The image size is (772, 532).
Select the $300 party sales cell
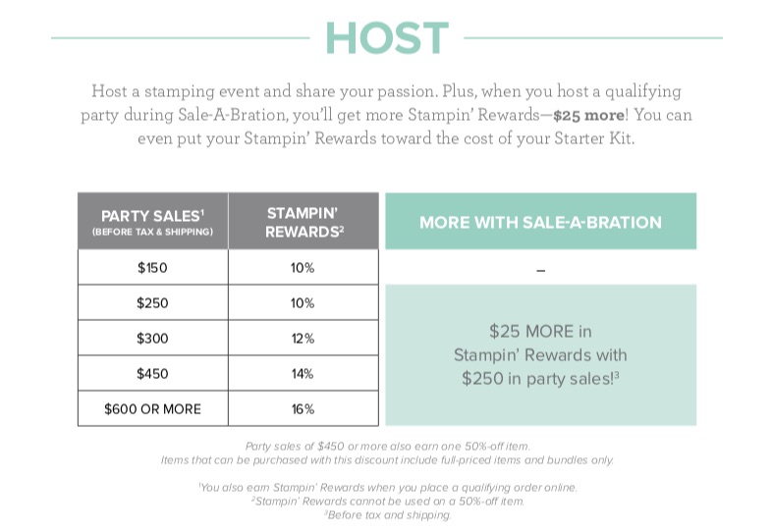(152, 338)
